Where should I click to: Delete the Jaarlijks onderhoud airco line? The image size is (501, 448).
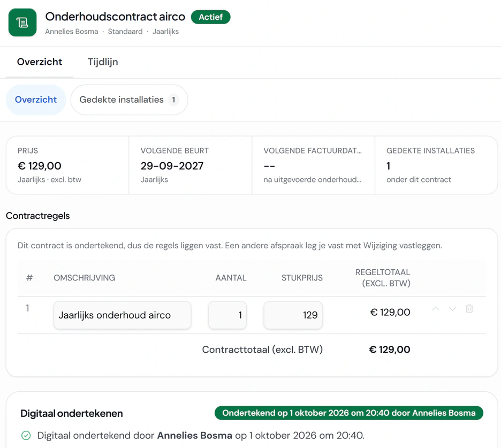coord(469,309)
